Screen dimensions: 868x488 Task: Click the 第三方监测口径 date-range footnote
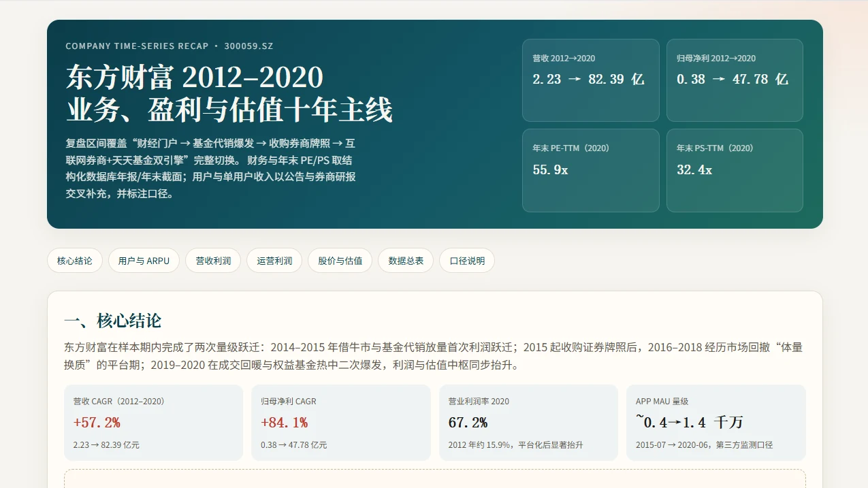coord(705,445)
